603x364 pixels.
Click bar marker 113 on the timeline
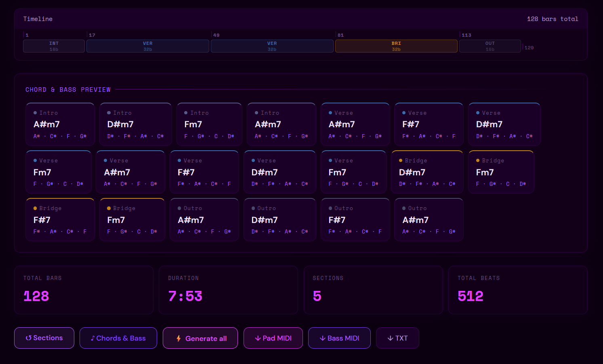[466, 35]
